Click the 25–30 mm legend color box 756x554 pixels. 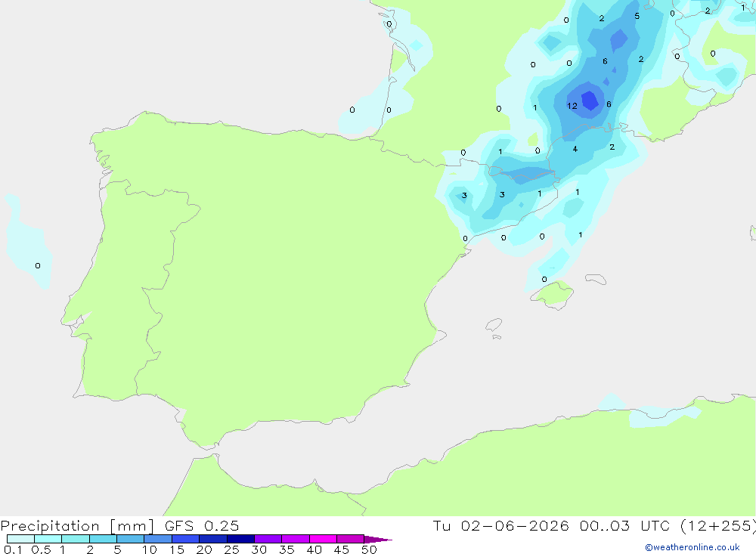pyautogui.click(x=240, y=539)
